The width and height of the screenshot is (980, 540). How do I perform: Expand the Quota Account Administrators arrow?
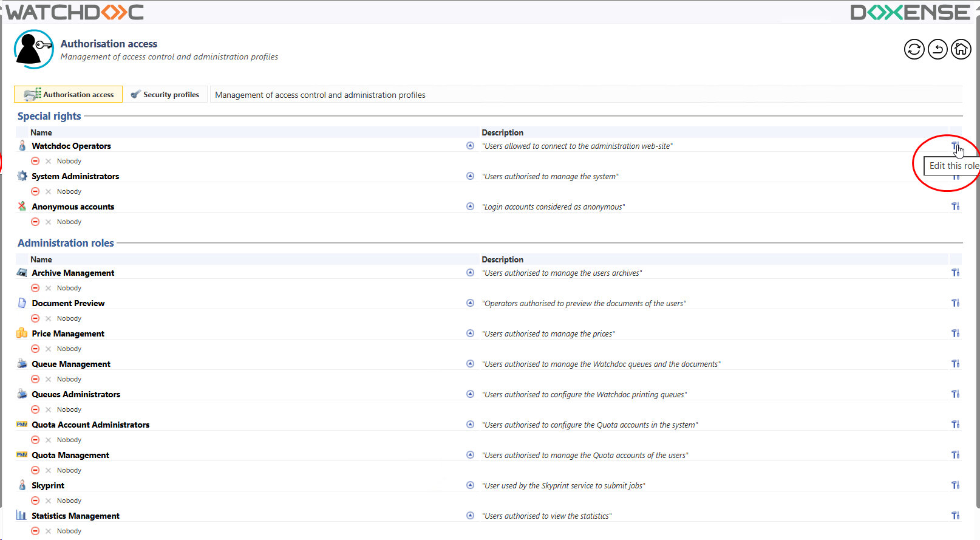tap(470, 425)
